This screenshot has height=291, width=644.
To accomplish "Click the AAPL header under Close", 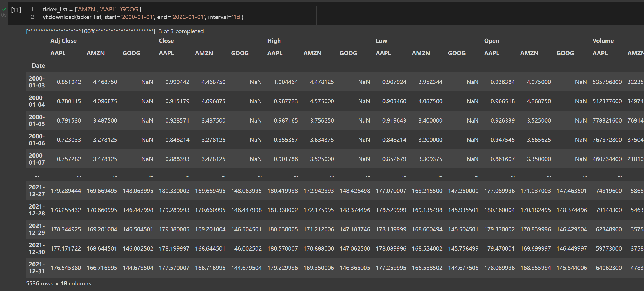I will tap(166, 53).
